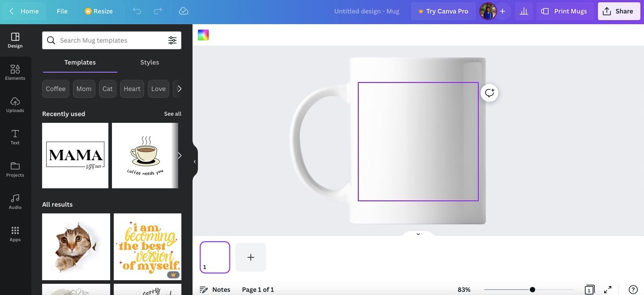The width and height of the screenshot is (644, 295).
Task: Open the help question mark
Action: (x=633, y=290)
